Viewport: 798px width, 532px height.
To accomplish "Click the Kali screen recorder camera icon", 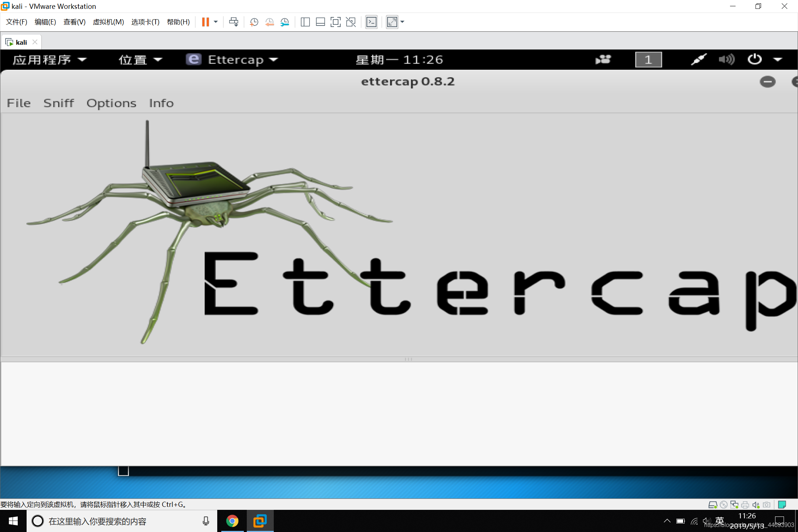I will point(603,59).
